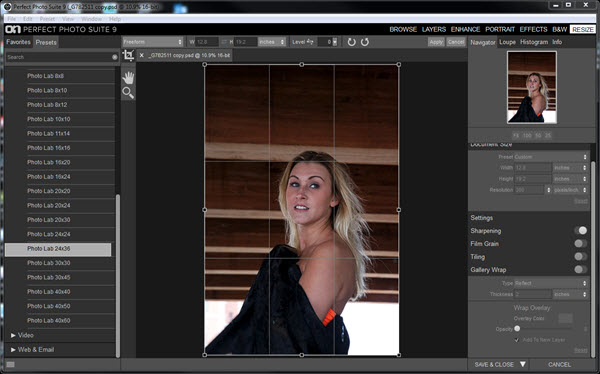The height and width of the screenshot is (374, 600).
Task: Click the panel icon in bottom-left corner
Action: 10,364
